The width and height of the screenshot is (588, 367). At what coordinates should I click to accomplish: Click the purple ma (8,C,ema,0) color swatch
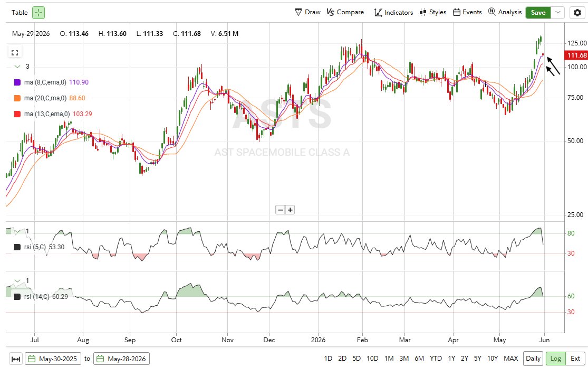coord(17,82)
